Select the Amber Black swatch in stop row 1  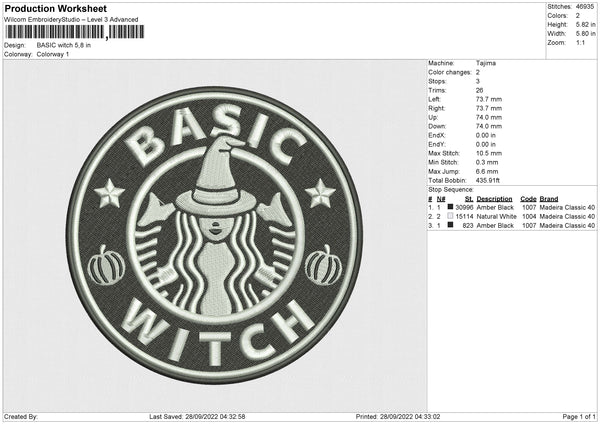coord(450,207)
